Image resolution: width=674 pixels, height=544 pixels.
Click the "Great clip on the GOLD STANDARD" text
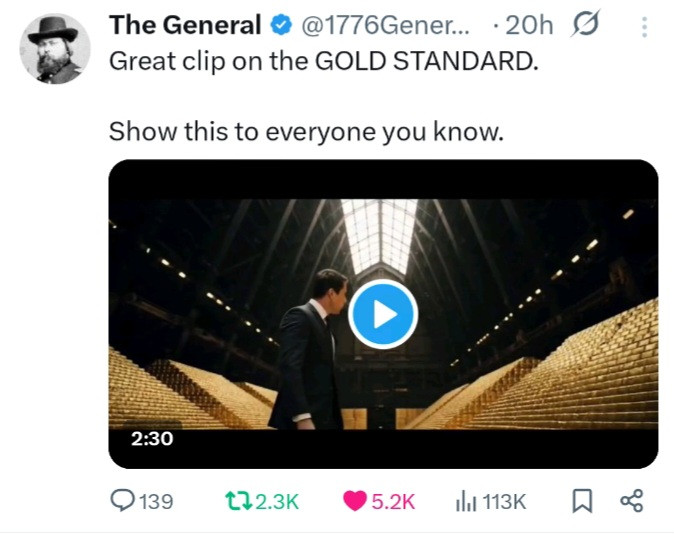[x=323, y=60]
